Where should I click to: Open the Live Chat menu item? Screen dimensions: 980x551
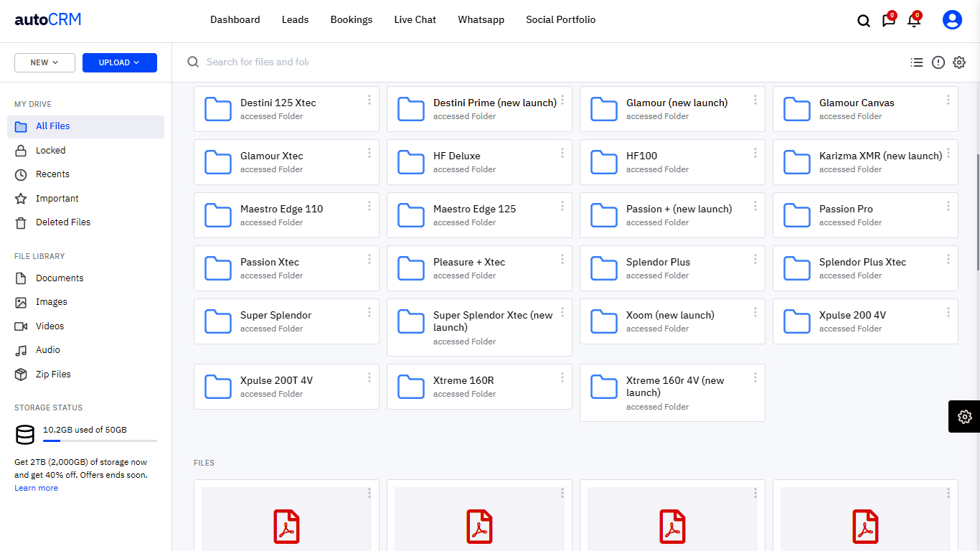(415, 20)
